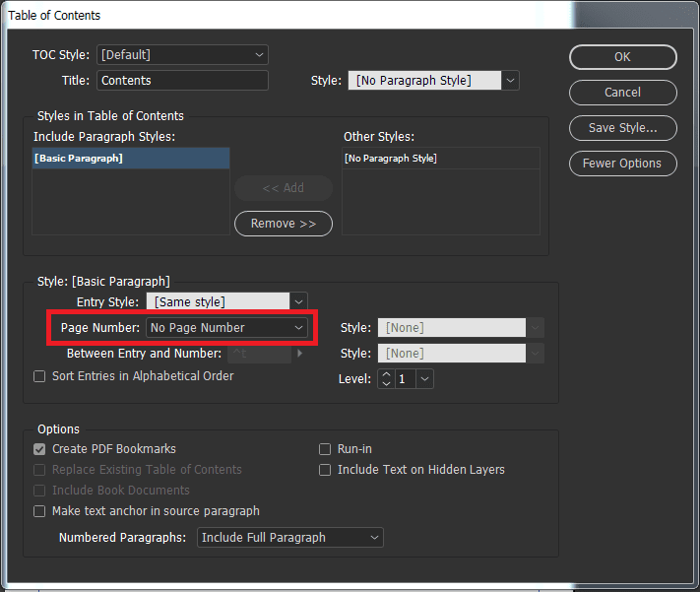Open the Page Number dropdown
Viewport: 700px width, 592px height.
(226, 327)
